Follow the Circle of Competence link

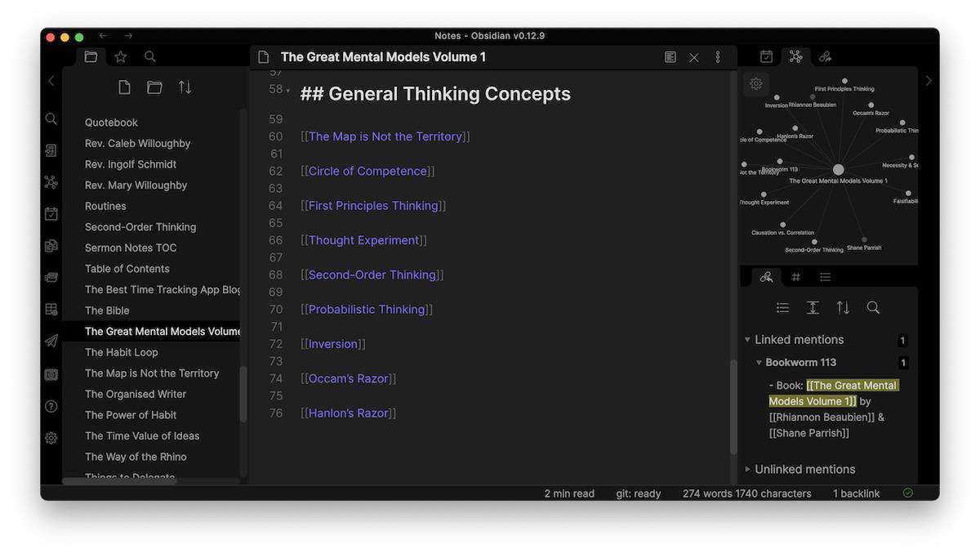(367, 171)
